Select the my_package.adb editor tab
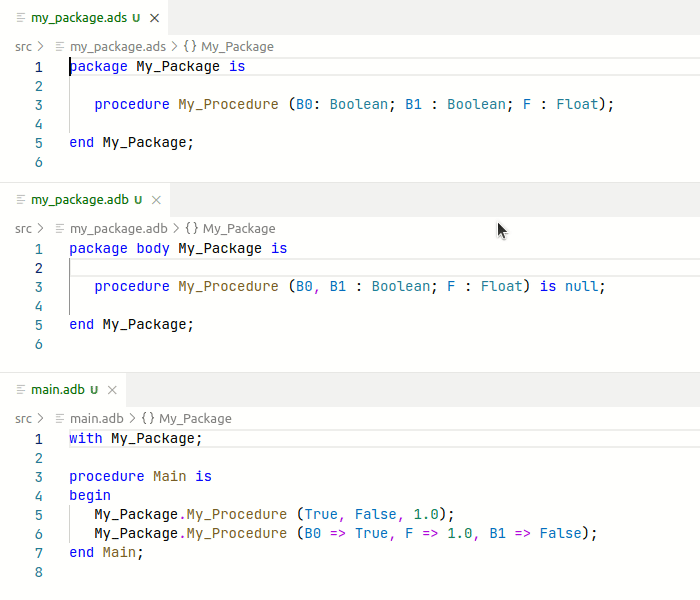Screen dimensions: 700x600 coord(85,200)
